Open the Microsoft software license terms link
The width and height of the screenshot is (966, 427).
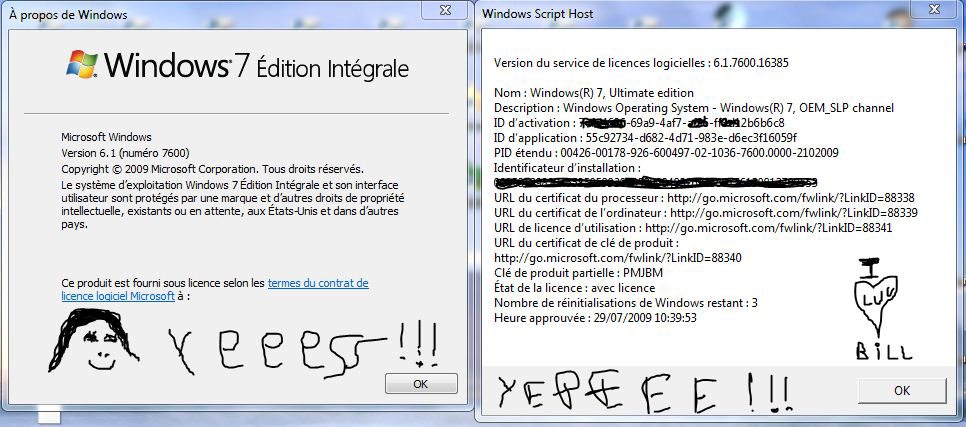click(215, 290)
